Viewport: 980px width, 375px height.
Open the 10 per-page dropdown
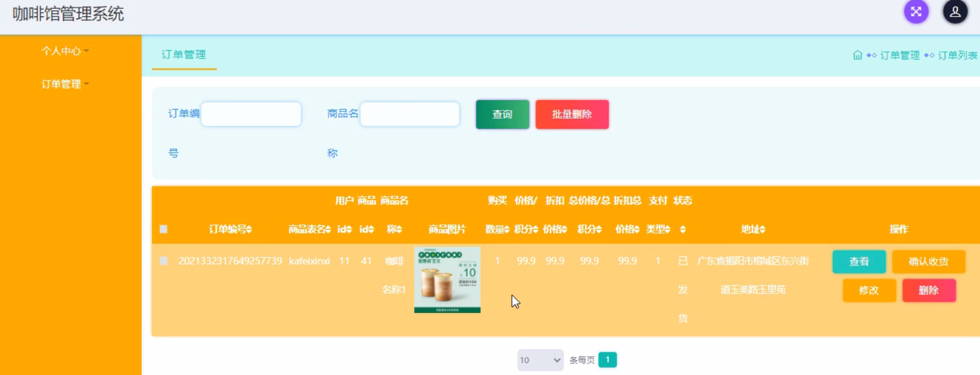(540, 360)
